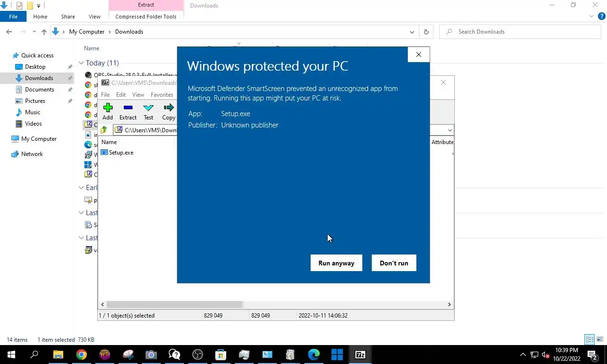
Task: Select Downloads in navigation pane
Action: click(39, 78)
